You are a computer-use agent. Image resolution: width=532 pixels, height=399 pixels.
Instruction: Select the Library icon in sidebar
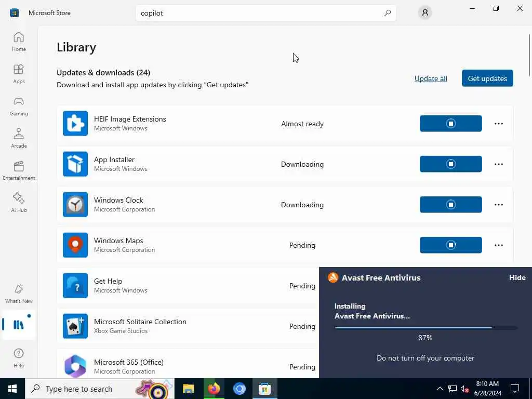pyautogui.click(x=19, y=325)
